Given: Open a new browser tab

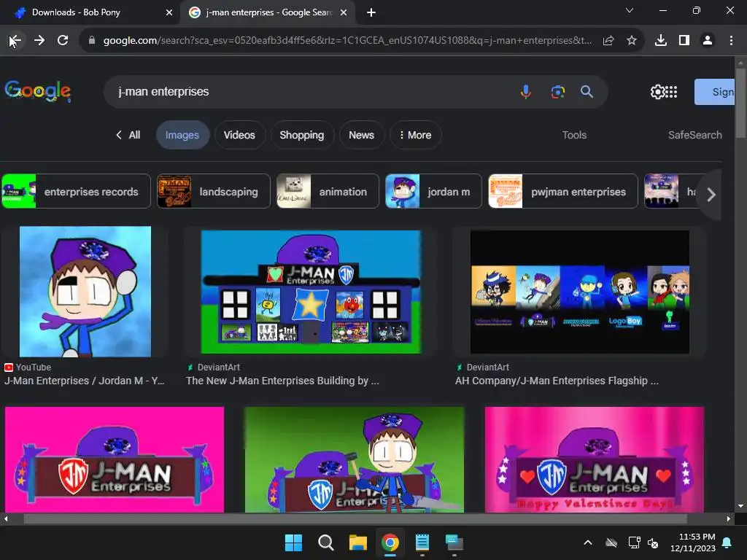Looking at the screenshot, I should [x=371, y=12].
